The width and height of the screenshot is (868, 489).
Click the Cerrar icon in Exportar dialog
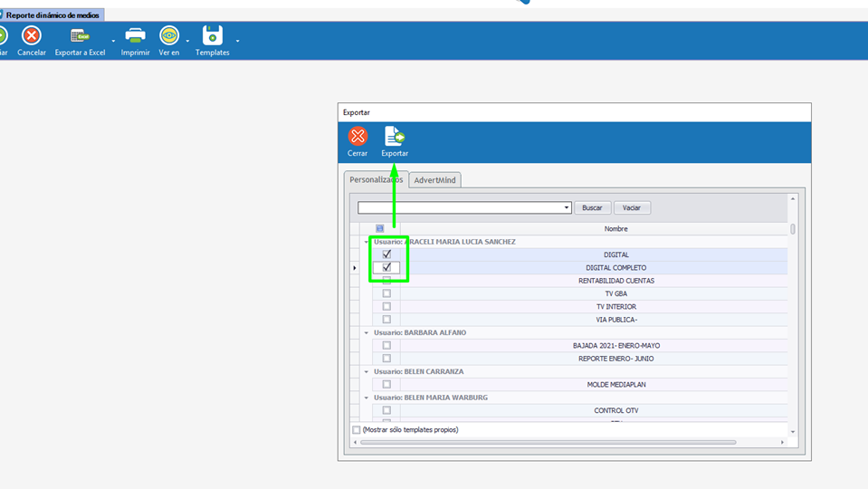(x=358, y=137)
